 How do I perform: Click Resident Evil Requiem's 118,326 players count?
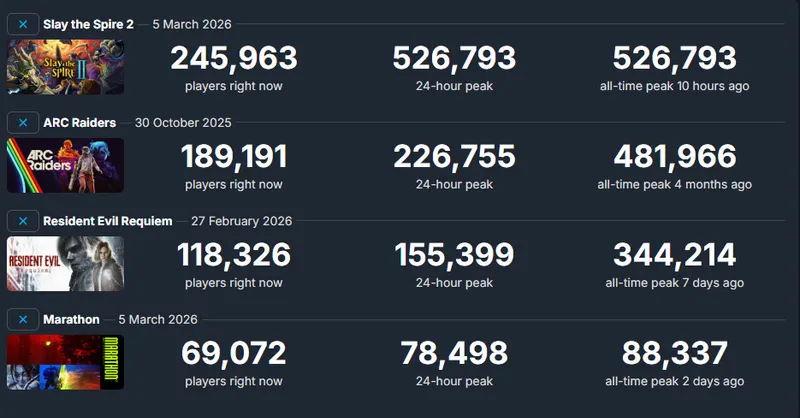tap(234, 255)
